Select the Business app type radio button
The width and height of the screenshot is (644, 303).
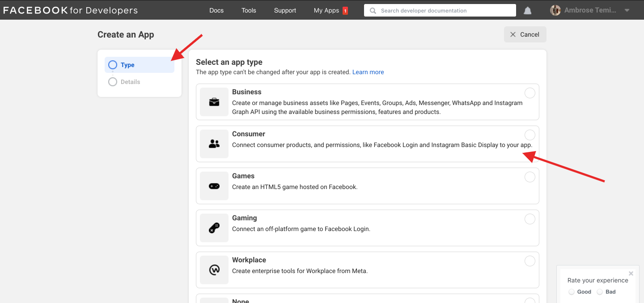[x=530, y=93]
